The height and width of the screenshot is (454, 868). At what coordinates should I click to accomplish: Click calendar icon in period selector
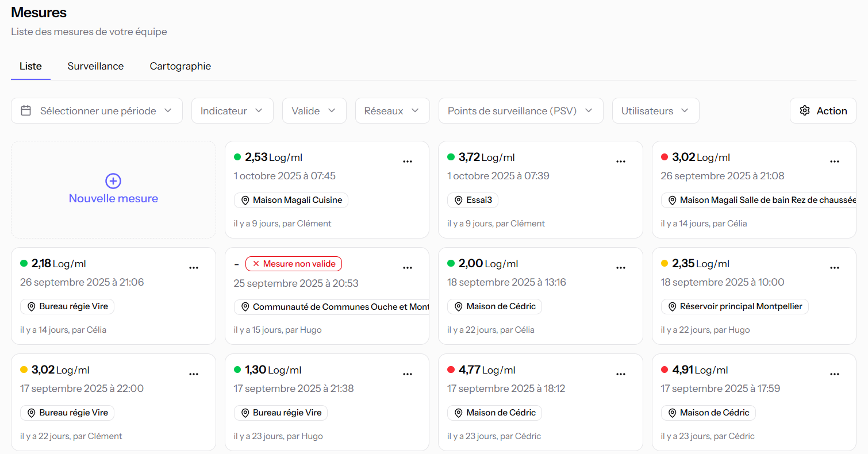pos(26,111)
